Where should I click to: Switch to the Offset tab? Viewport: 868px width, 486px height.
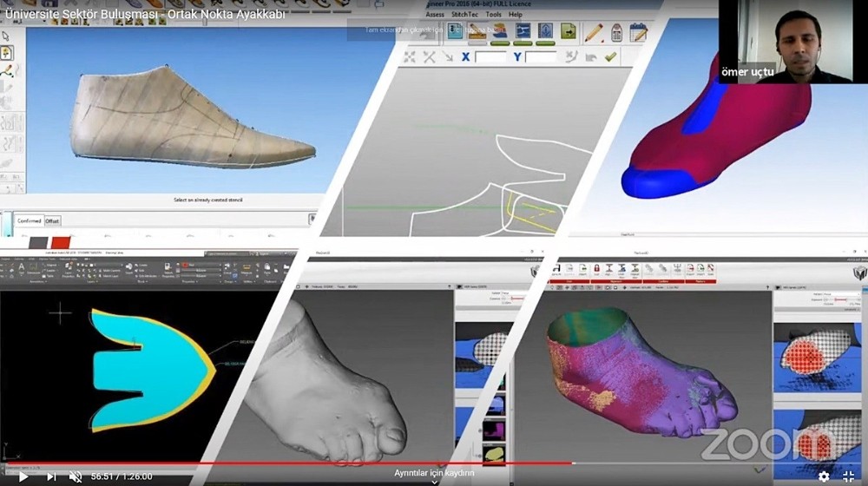52,221
